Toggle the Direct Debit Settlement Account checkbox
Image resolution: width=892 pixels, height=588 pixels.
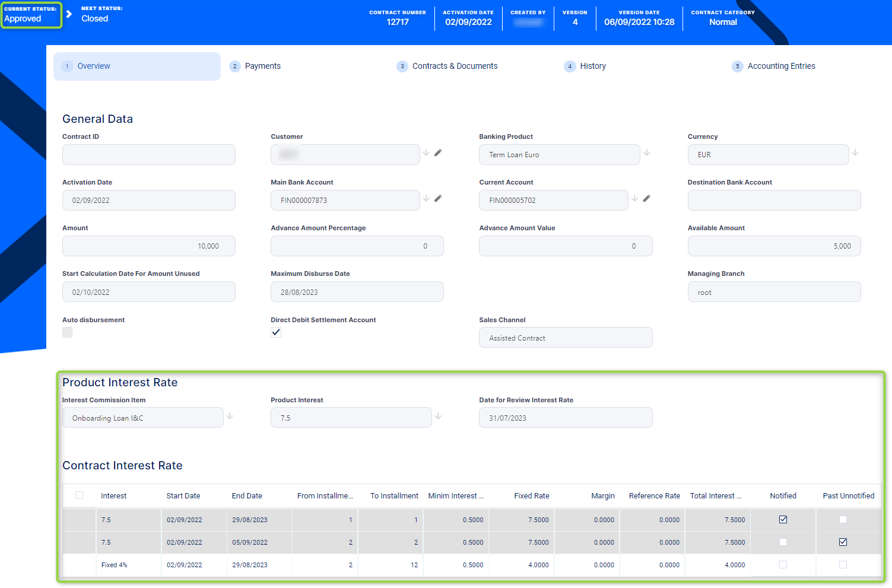coord(276,332)
